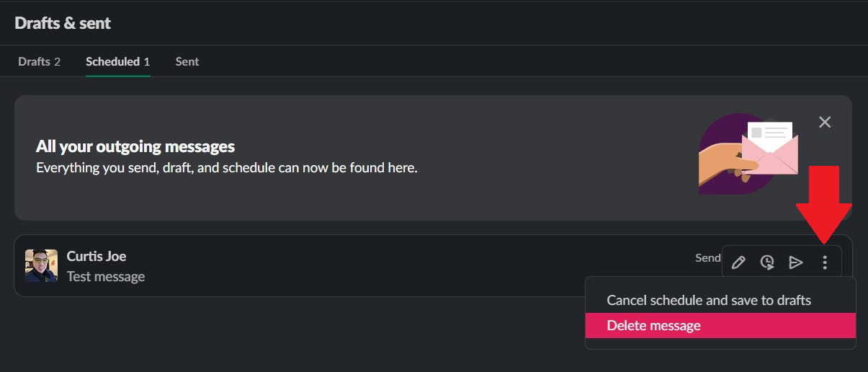Click the Drafts & sent page title
The image size is (868, 372).
tap(63, 23)
